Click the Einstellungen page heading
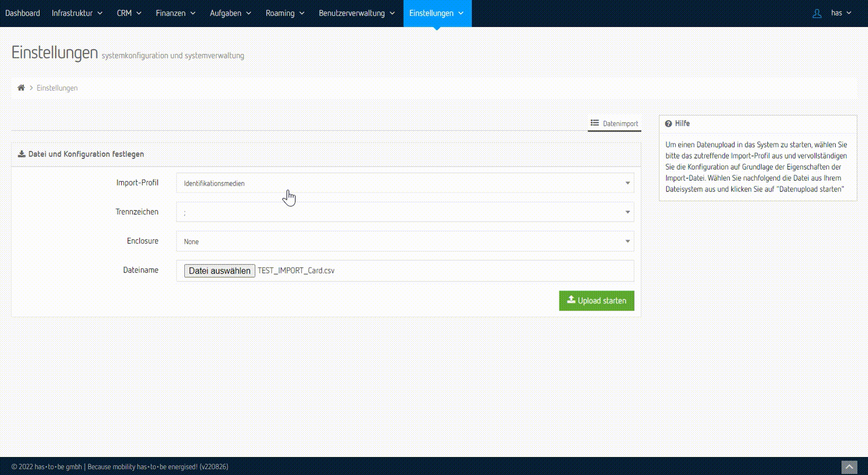Image resolution: width=868 pixels, height=475 pixels. (x=55, y=53)
